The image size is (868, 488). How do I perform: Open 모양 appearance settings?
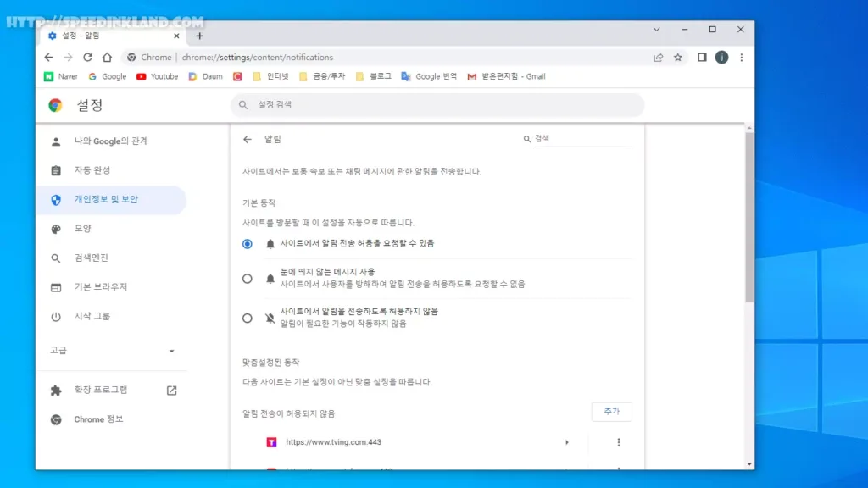[x=111, y=229]
